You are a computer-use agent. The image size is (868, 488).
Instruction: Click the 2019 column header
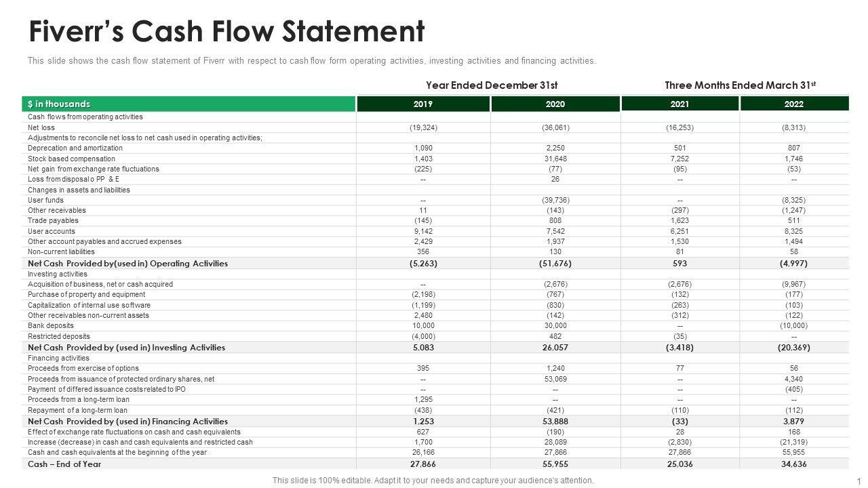(422, 104)
